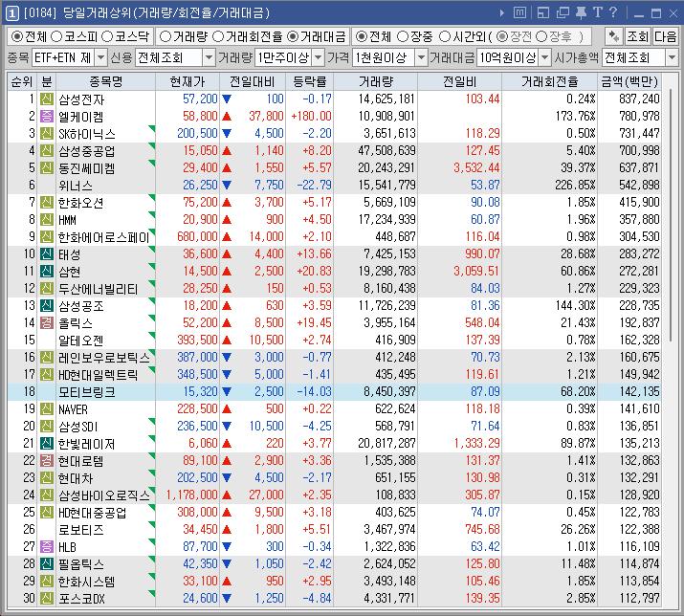Open font settings with the T icon
Image resolution: width=684 pixels, height=616 pixels.
click(598, 12)
